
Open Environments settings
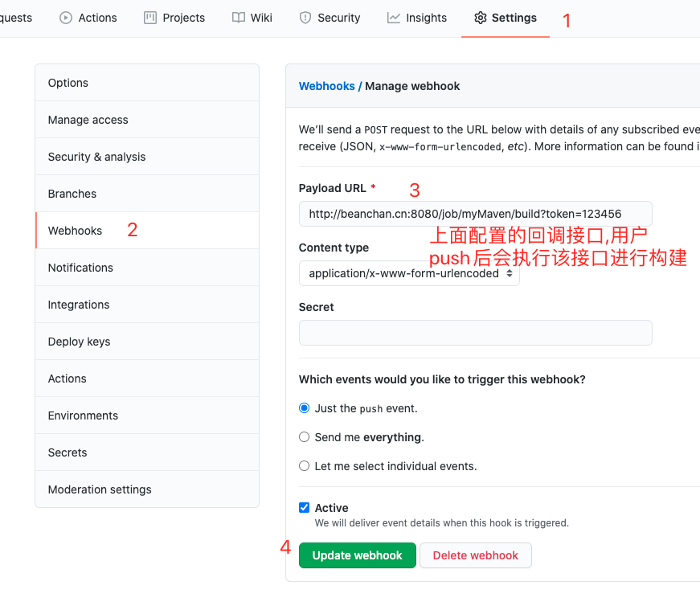point(147,416)
